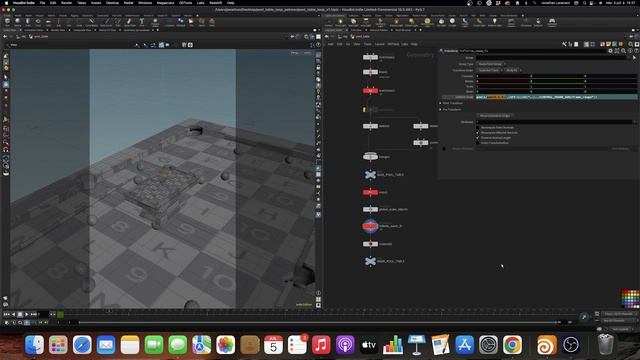Open the parameter pane gear menu
640x360 pixels.
(x=611, y=51)
